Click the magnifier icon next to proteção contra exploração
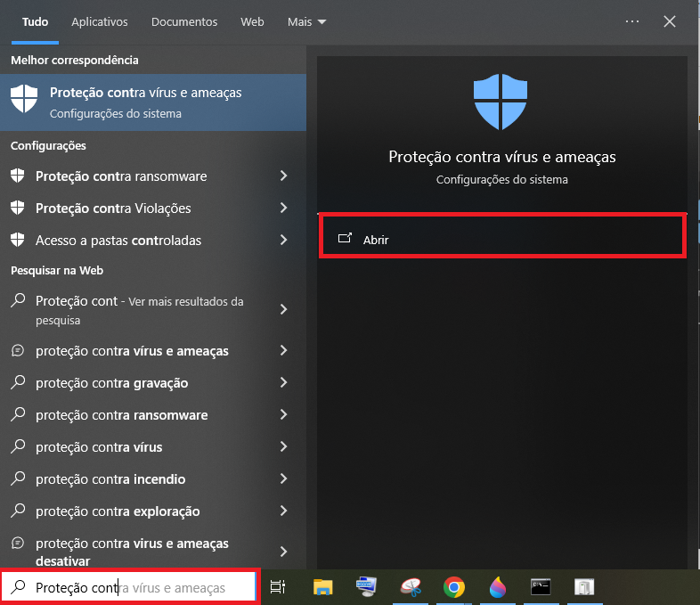 coord(18,511)
